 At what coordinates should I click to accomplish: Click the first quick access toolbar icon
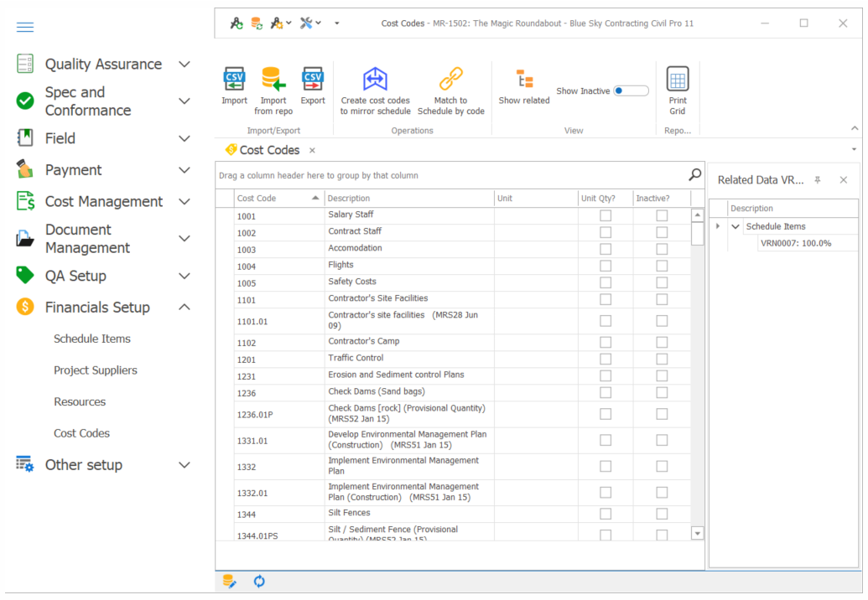click(236, 23)
